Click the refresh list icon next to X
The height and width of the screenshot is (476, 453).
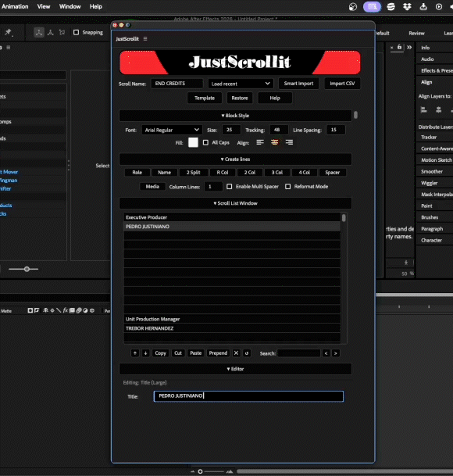click(x=247, y=353)
